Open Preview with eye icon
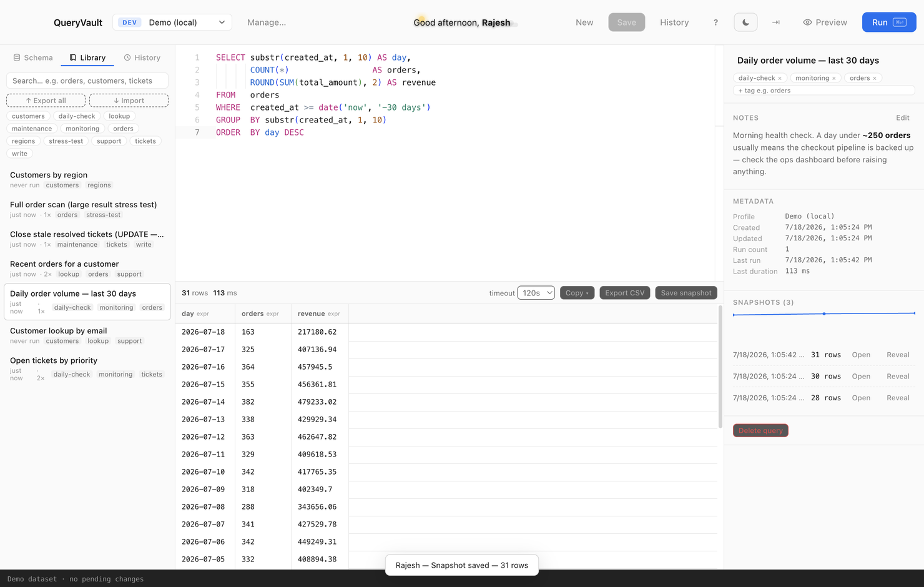The width and height of the screenshot is (924, 587). pos(825,22)
